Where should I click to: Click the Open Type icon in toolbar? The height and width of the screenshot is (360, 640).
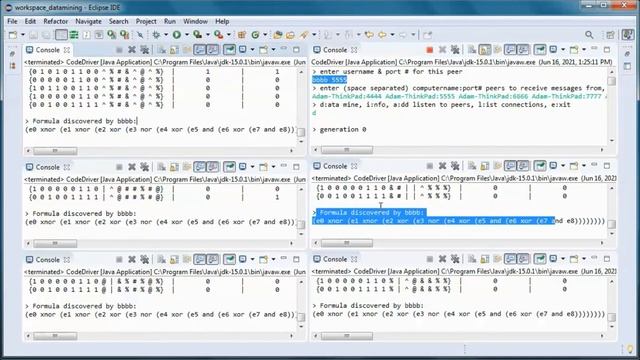pyautogui.click(x=278, y=35)
